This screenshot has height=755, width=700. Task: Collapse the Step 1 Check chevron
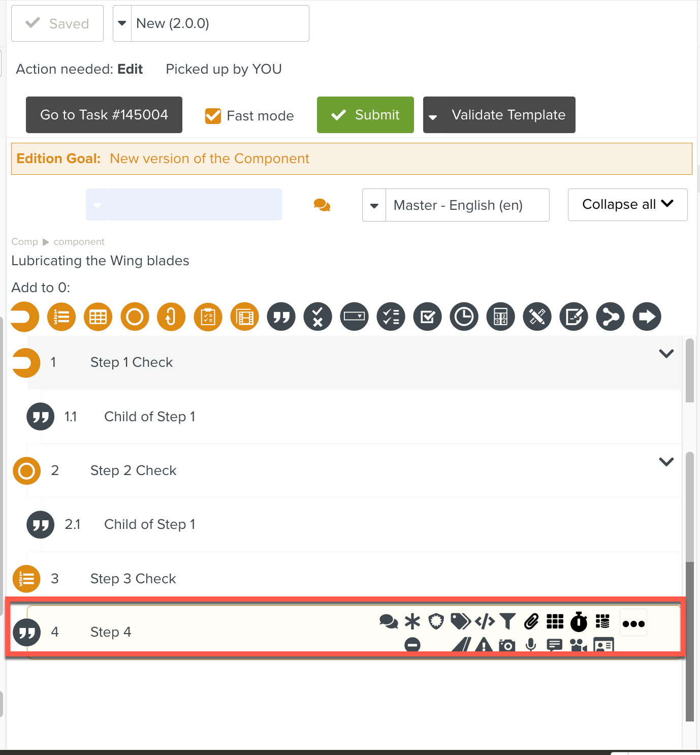[666, 354]
